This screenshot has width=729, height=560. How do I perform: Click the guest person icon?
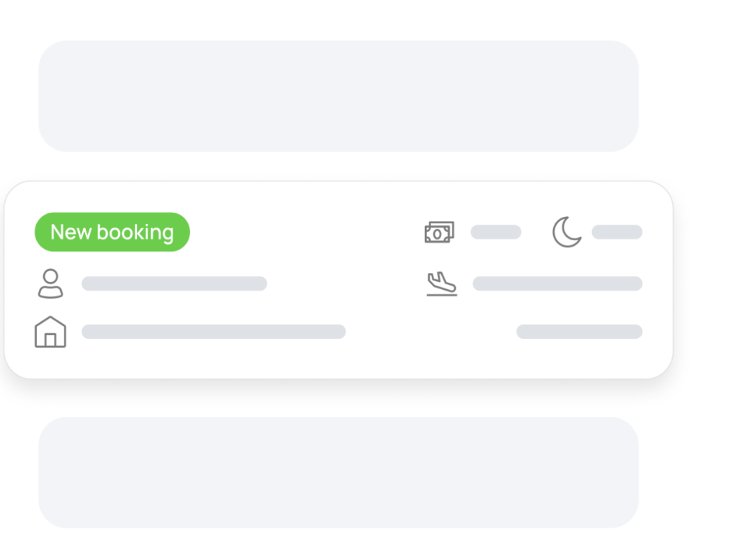tap(50, 284)
